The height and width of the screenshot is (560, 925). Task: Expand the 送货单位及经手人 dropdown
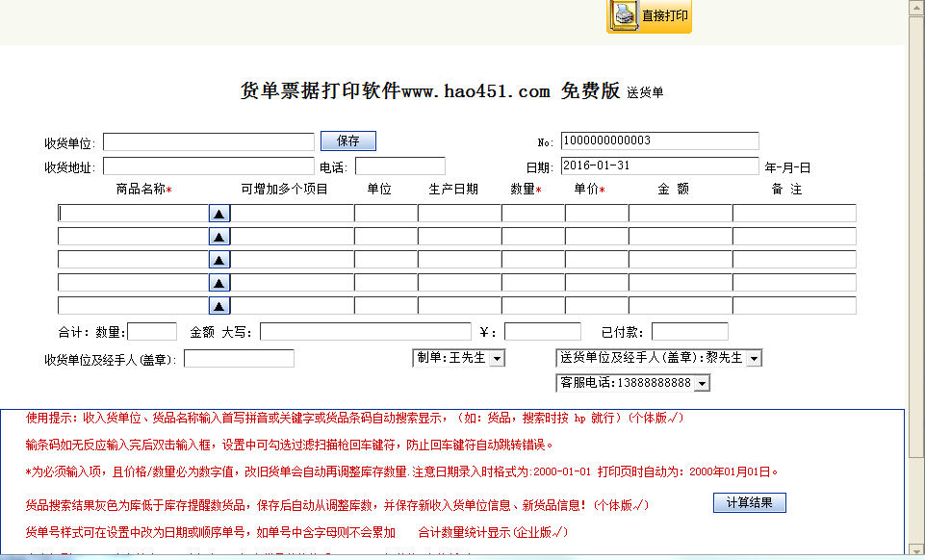[x=754, y=358]
